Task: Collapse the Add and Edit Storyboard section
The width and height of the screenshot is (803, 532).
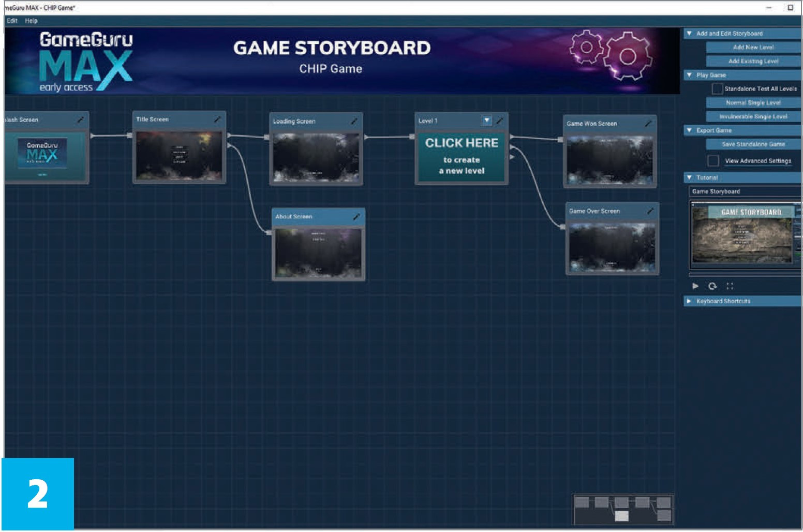Action: click(689, 33)
